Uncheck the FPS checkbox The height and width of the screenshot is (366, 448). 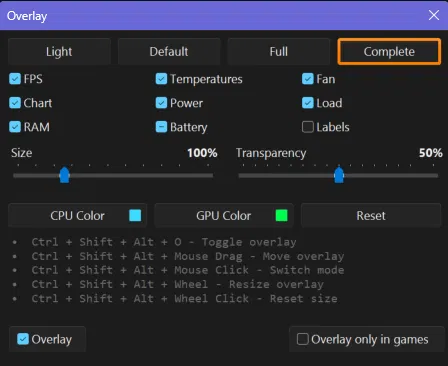15,79
